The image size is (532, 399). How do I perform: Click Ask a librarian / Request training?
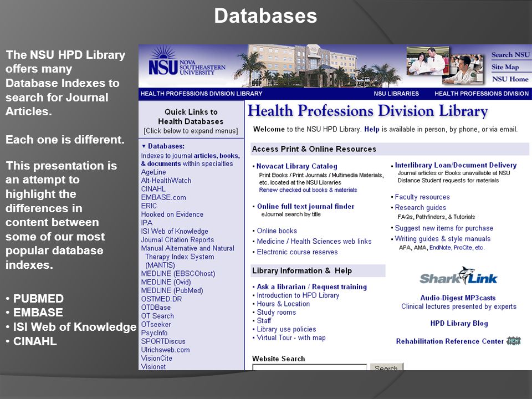coord(312,287)
